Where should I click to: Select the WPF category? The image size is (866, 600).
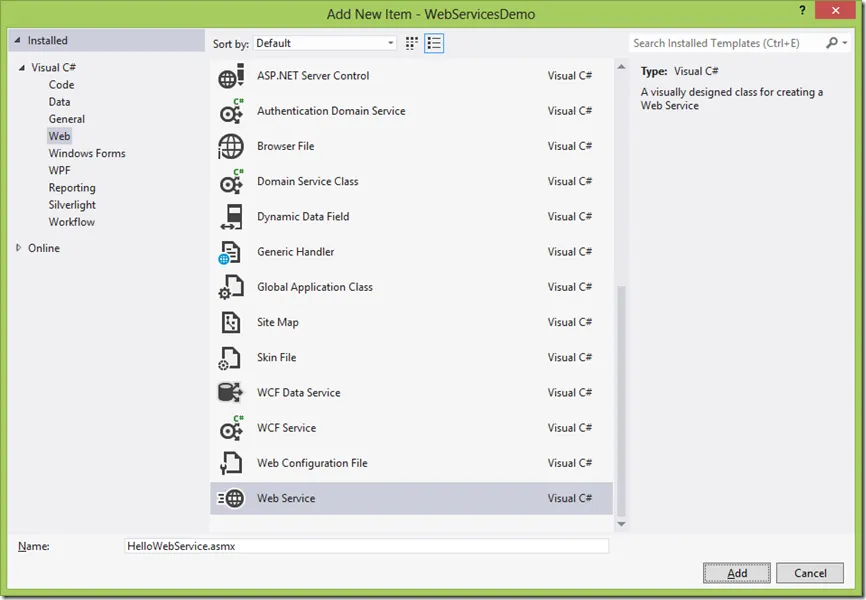pyautogui.click(x=59, y=170)
